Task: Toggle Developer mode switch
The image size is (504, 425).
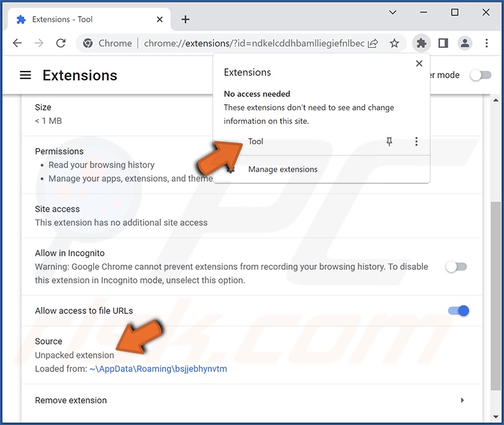Action: (480, 75)
